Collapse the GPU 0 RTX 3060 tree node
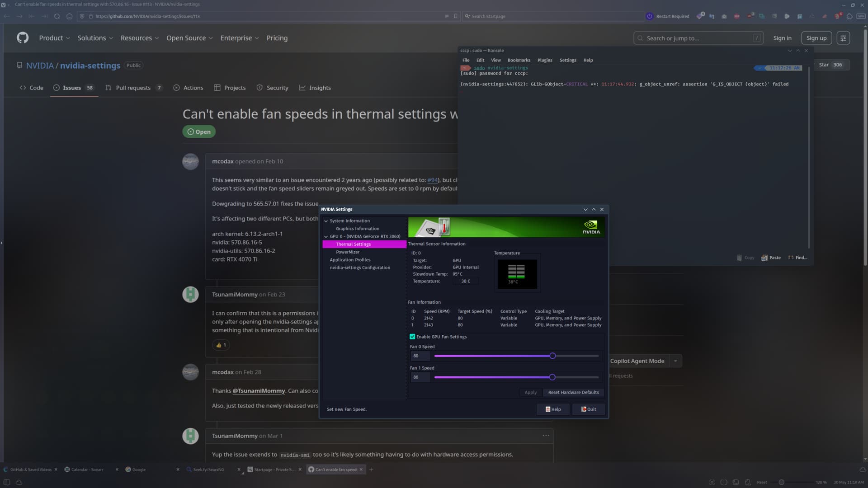The width and height of the screenshot is (868, 488). (326, 236)
